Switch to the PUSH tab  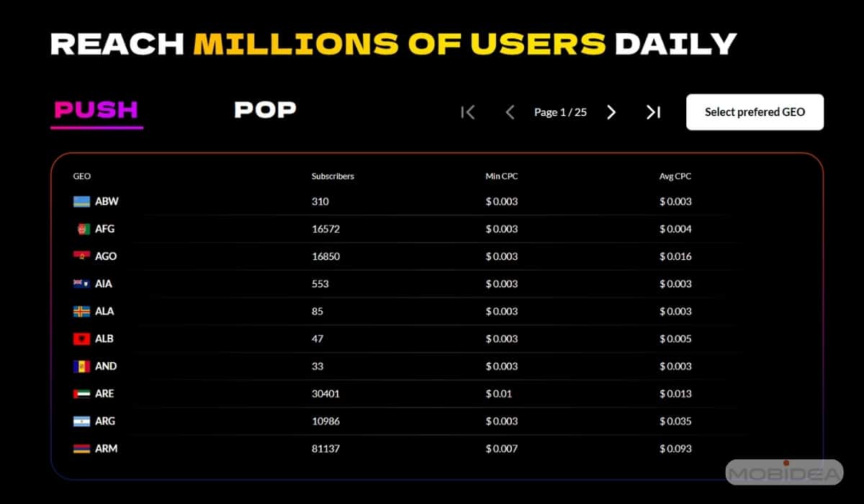tap(96, 110)
